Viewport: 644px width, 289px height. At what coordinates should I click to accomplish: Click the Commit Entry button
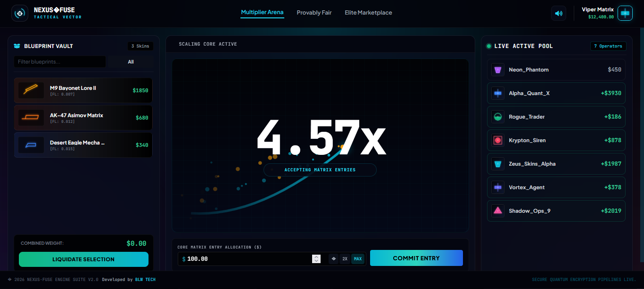[416, 258]
